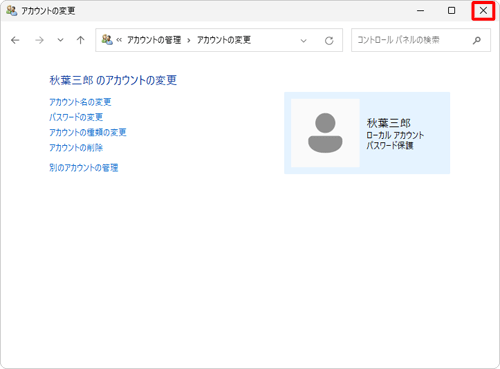Open the アカウントの削除 link
Image resolution: width=500 pixels, height=369 pixels.
76,147
